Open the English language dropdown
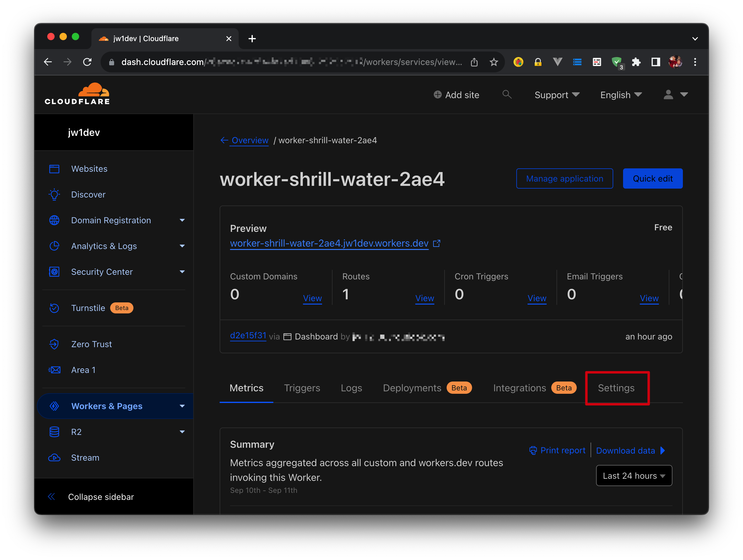The height and width of the screenshot is (560, 743). tap(621, 95)
